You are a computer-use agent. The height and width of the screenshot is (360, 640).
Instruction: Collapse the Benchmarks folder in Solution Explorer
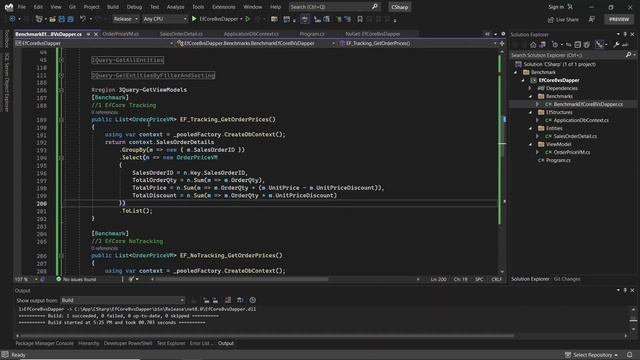click(530, 96)
